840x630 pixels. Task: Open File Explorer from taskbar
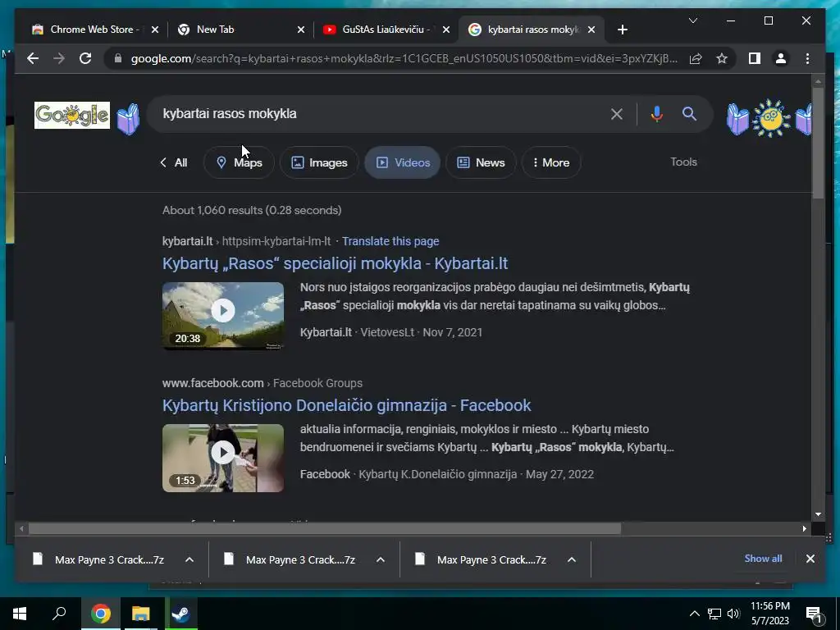pos(141,614)
